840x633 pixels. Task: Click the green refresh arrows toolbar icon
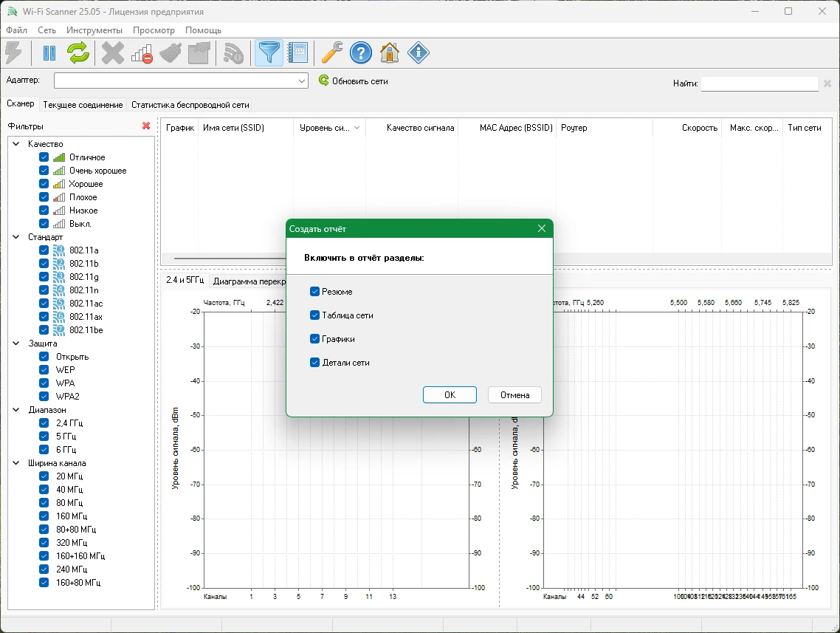78,53
